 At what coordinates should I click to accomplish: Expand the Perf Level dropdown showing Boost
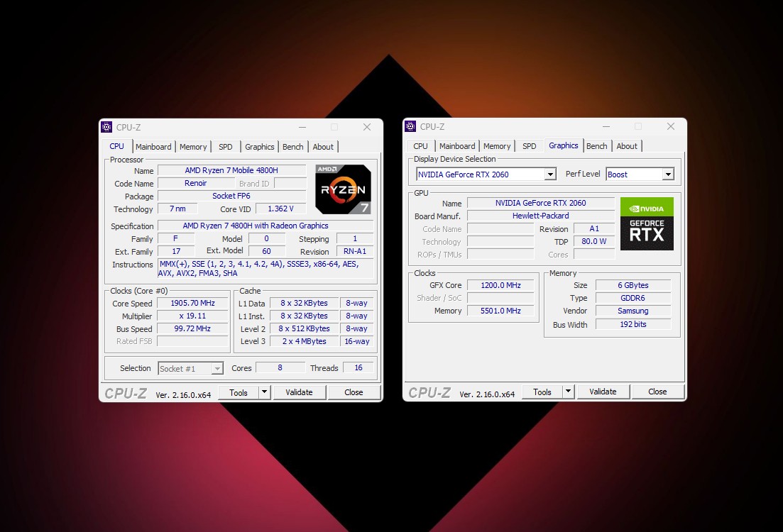tap(667, 174)
